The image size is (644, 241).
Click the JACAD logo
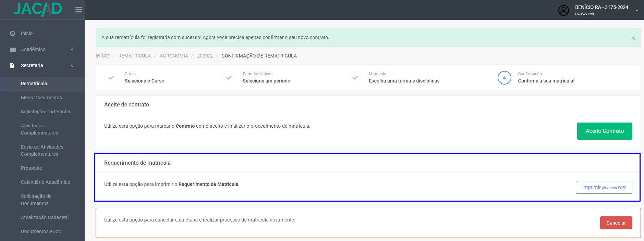[x=38, y=9]
